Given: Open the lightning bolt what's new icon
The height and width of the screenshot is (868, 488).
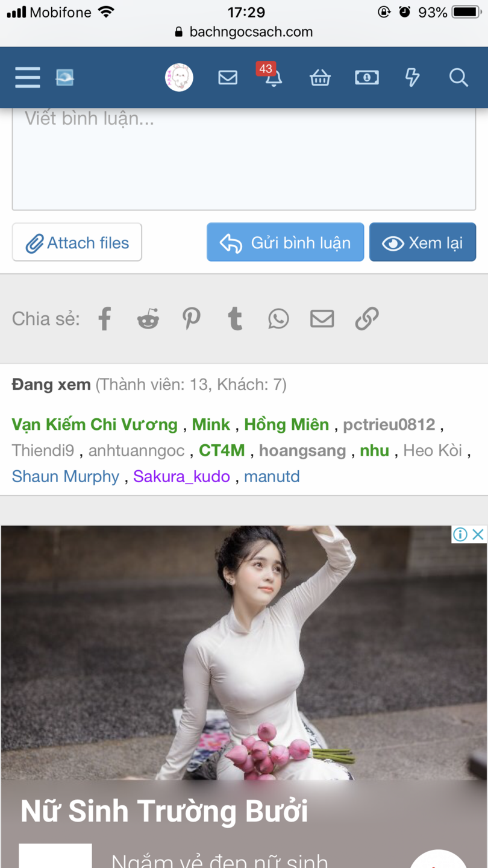Looking at the screenshot, I should click(412, 78).
